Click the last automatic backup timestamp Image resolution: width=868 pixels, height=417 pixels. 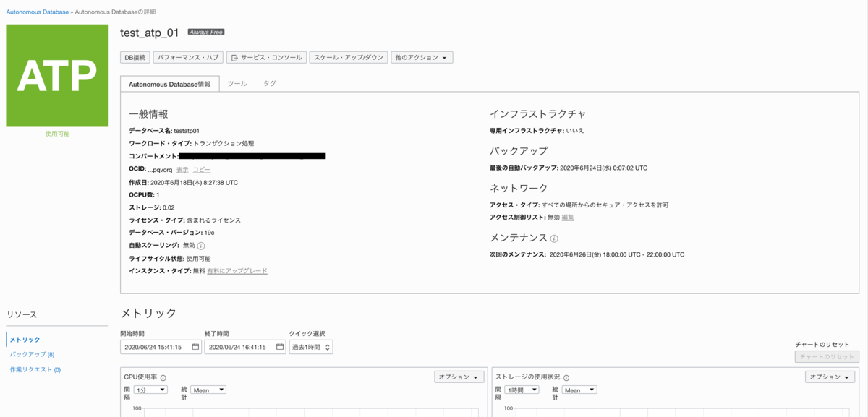pyautogui.click(x=604, y=168)
